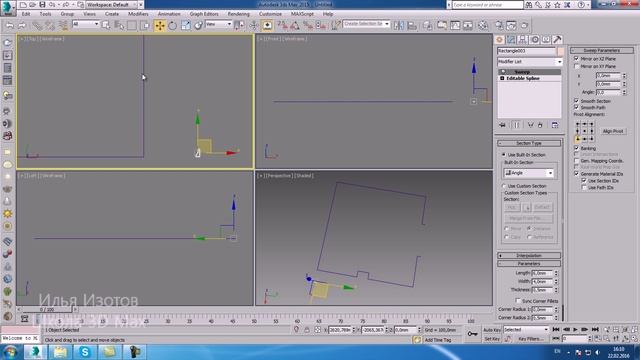
Task: Switch to the Display command panel tab
Action: 546,39
